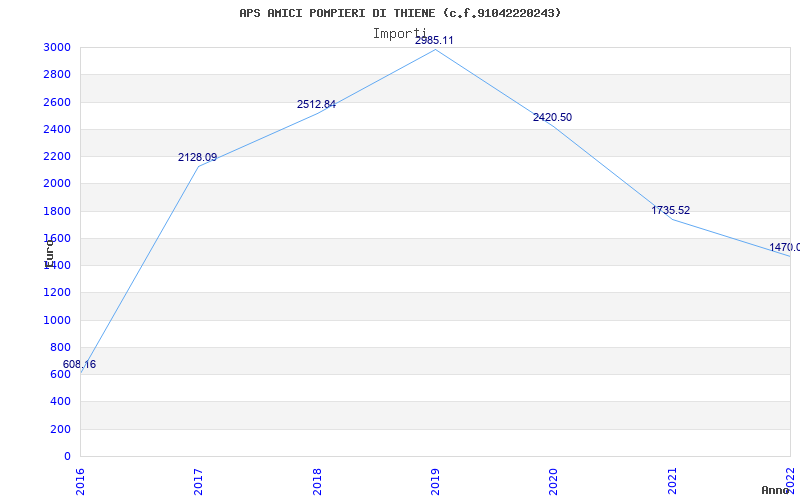Click the 3000 y-axis tick label
The width and height of the screenshot is (800, 500).
(x=57, y=47)
